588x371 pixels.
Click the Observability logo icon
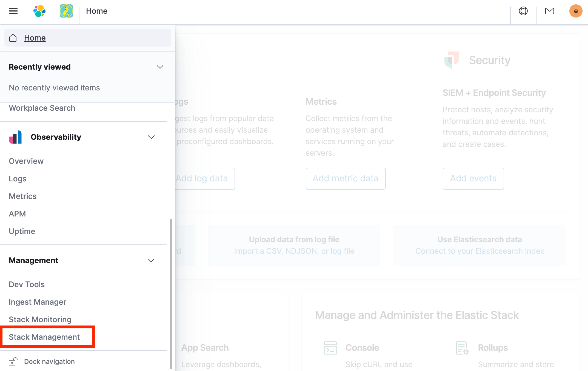tap(15, 137)
